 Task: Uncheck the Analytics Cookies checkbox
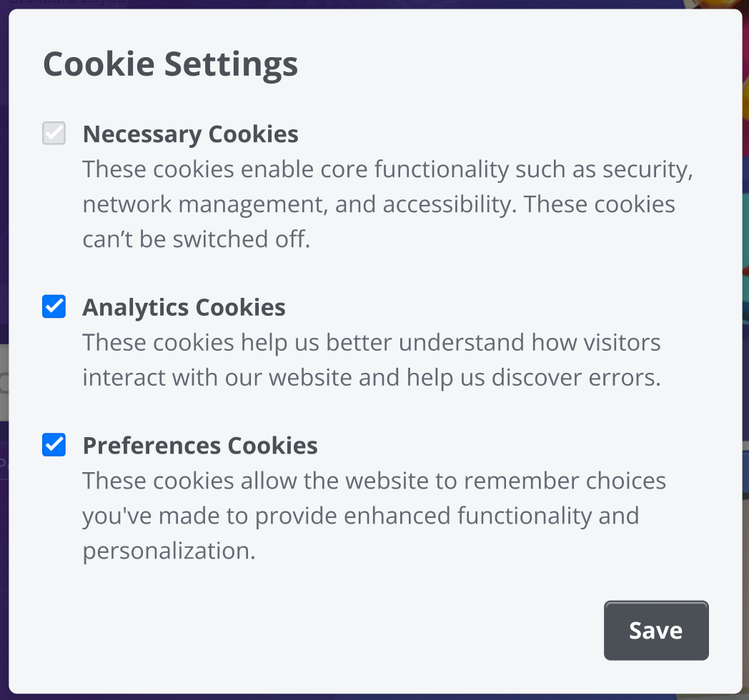click(x=54, y=307)
